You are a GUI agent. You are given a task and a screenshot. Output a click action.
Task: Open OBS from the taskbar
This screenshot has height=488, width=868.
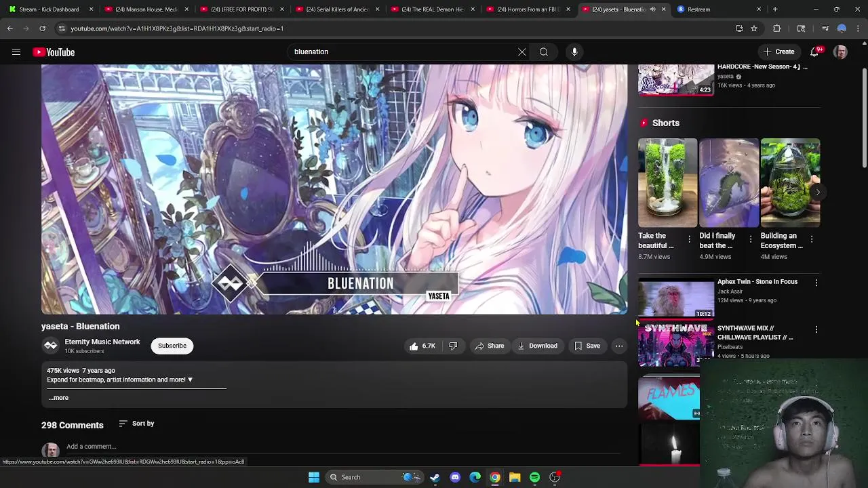[x=555, y=477]
